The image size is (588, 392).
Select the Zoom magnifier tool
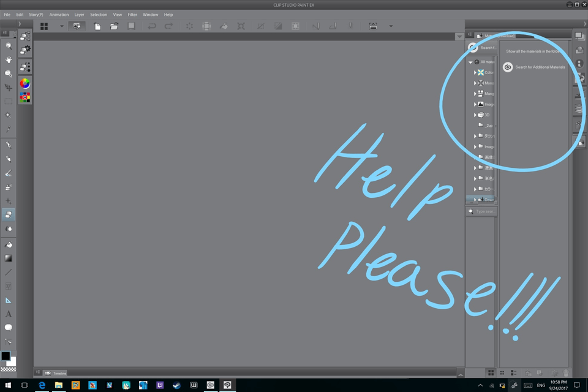pos(9,46)
